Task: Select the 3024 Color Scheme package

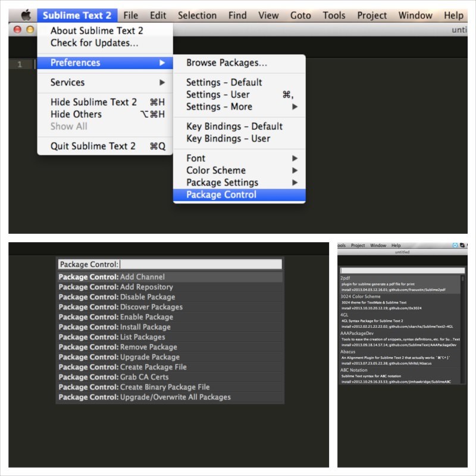Action: 400,302
